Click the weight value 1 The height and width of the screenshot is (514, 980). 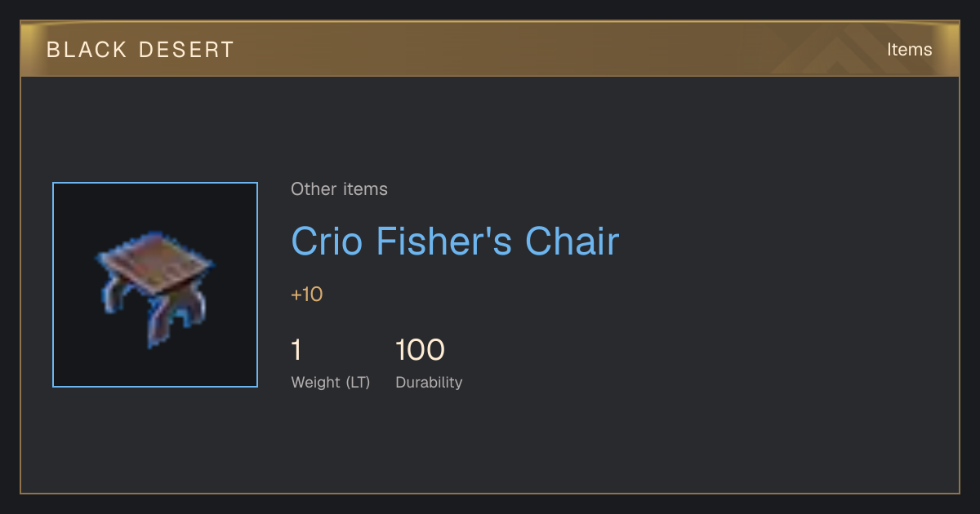pos(296,350)
